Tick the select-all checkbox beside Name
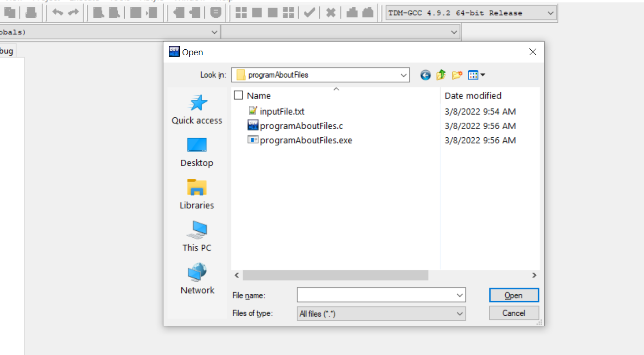644x355 pixels. tap(238, 95)
